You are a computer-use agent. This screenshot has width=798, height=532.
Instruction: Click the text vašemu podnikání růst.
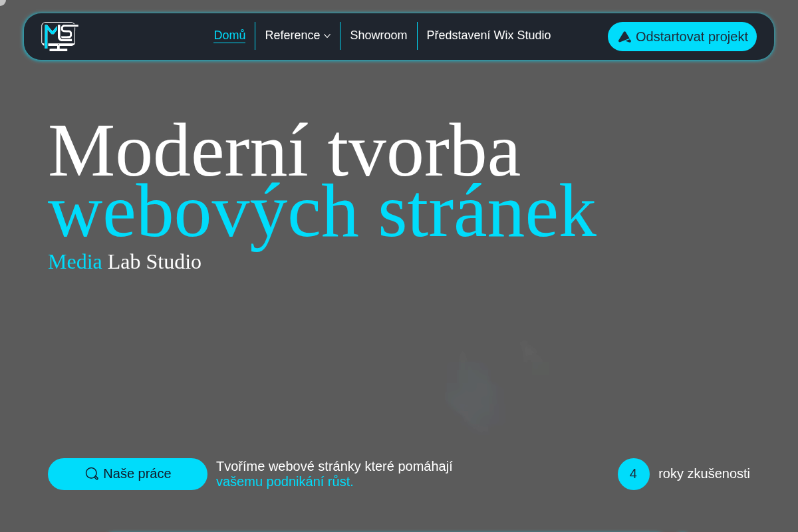pos(285,481)
